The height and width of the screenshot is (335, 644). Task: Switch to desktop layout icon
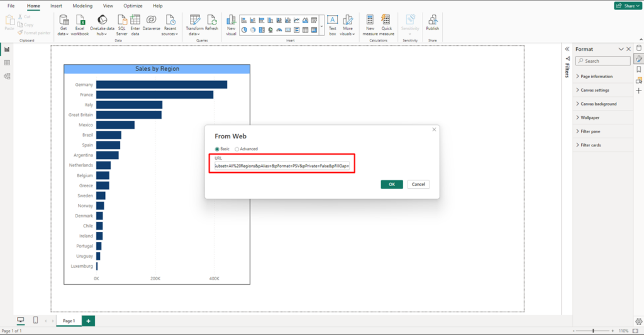(x=21, y=320)
